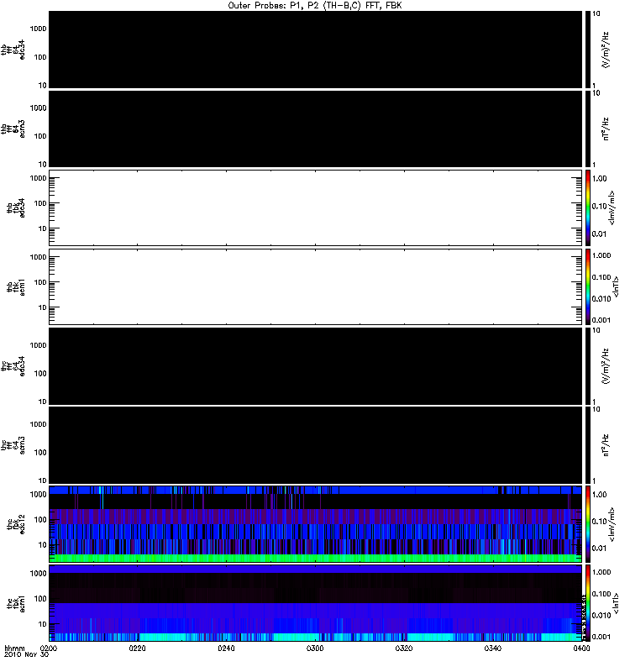Click the black color bar beside thb fff edc34
Image resolution: width=630 pixels, height=672 pixels.
click(x=588, y=50)
